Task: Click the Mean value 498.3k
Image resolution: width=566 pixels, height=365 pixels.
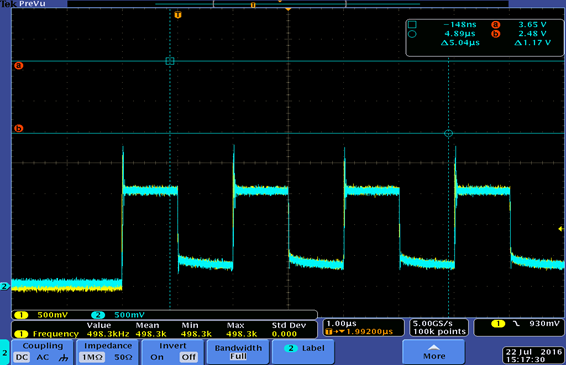Action: click(x=151, y=334)
